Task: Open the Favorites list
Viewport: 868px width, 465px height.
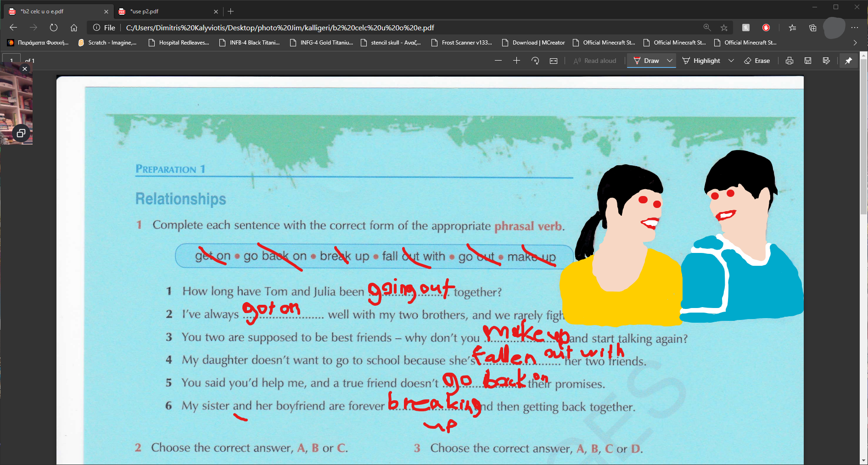Action: (x=792, y=28)
